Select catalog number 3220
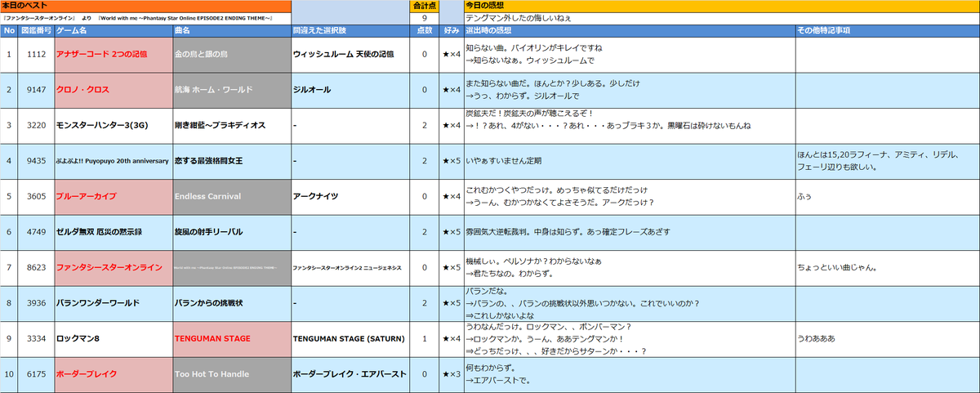The width and height of the screenshot is (980, 393). pyautogui.click(x=37, y=126)
